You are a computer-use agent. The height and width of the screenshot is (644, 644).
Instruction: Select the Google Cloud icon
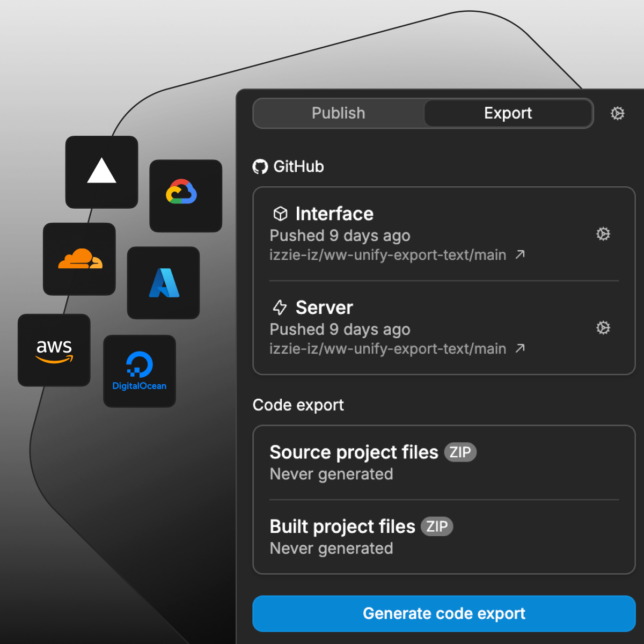tap(186, 195)
